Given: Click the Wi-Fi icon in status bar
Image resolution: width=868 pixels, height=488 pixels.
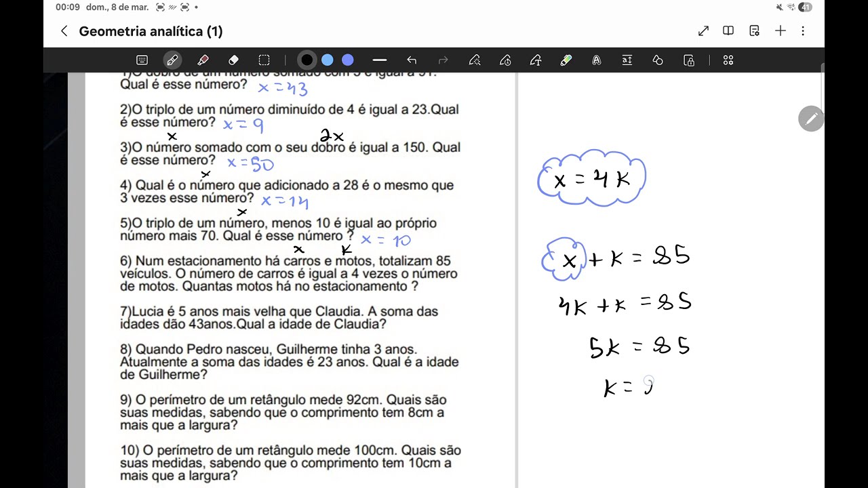Looking at the screenshot, I should click(791, 7).
